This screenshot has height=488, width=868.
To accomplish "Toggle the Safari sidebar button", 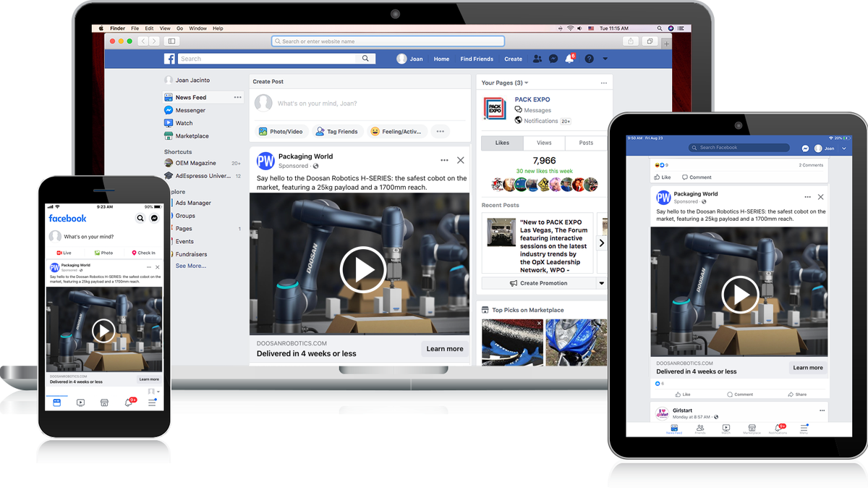I will (171, 41).
